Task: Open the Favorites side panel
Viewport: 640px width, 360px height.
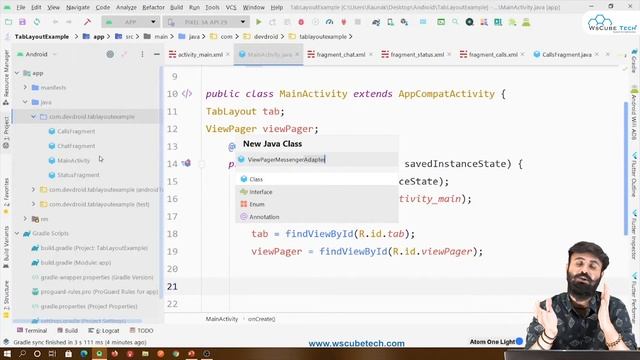Action: point(6,196)
